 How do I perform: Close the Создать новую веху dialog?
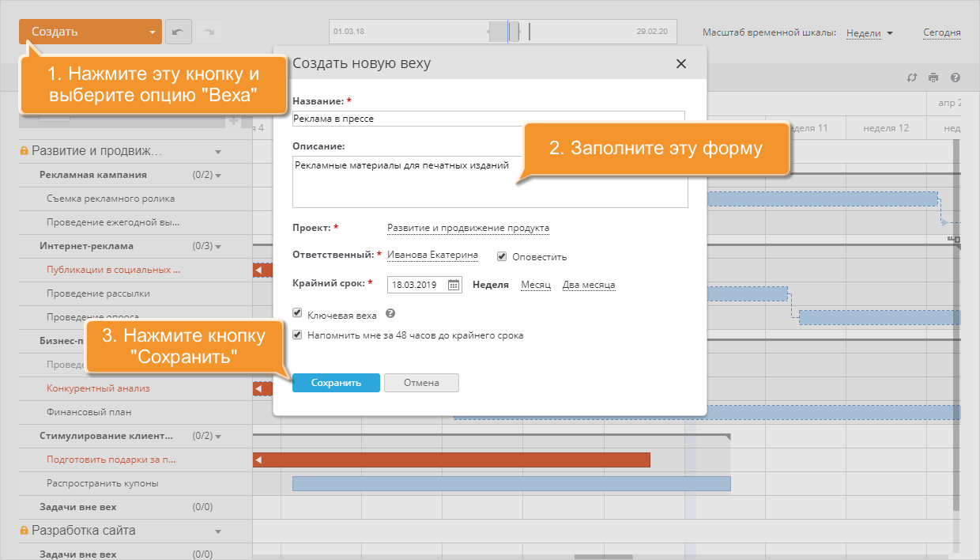click(681, 64)
